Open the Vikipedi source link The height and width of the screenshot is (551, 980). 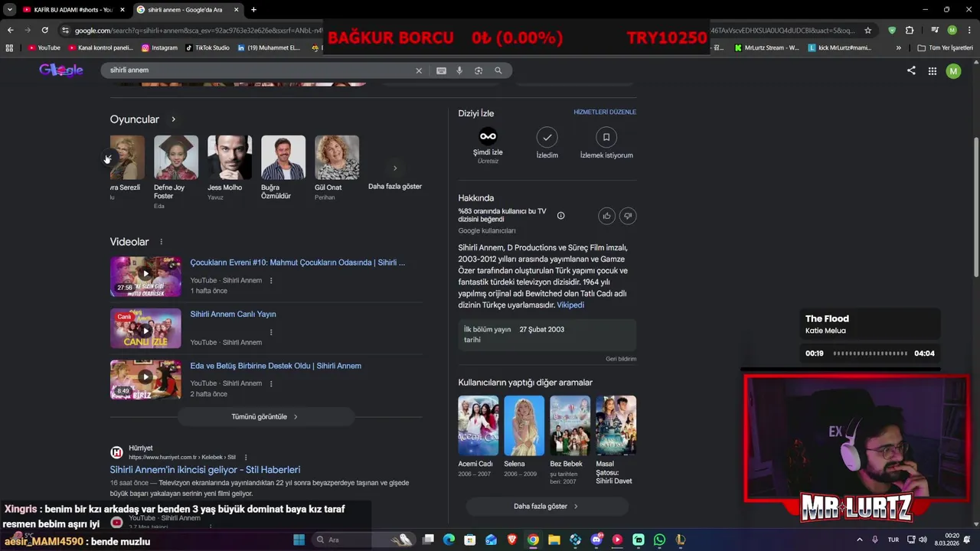point(570,305)
